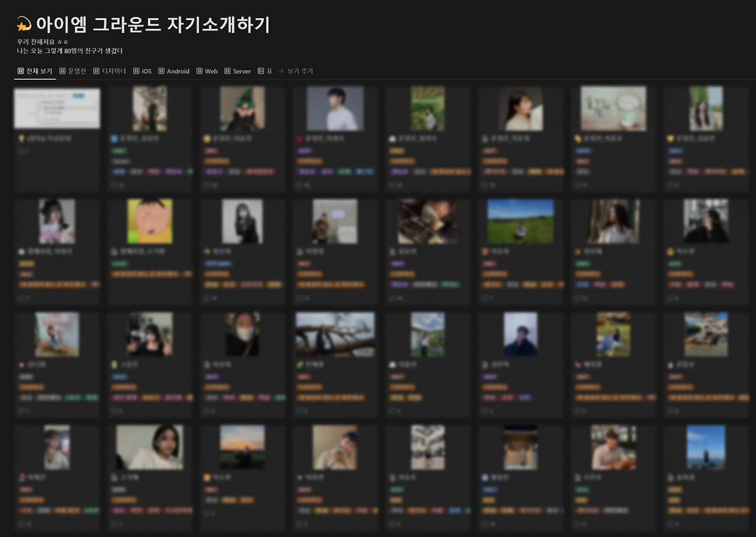Click the text about 80명의 친구
The image size is (756, 537).
(x=70, y=51)
